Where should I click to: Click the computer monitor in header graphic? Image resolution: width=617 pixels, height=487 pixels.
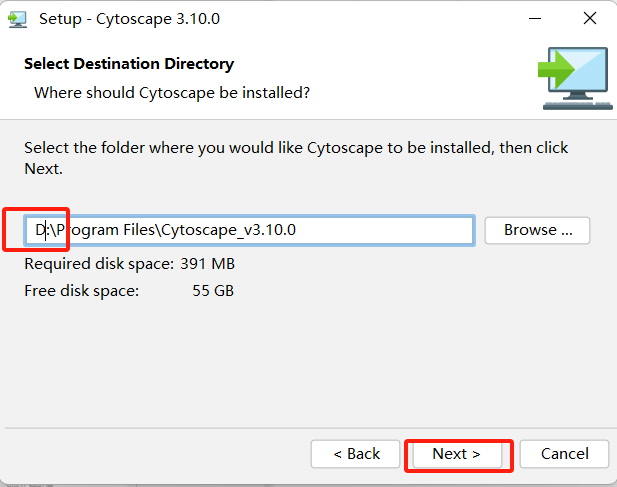click(580, 78)
